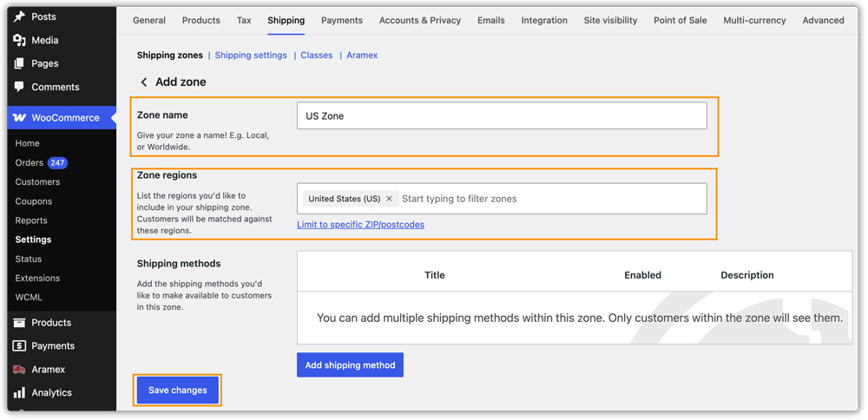Go back using Add zone arrow
The height and width of the screenshot is (420, 868).
point(144,82)
